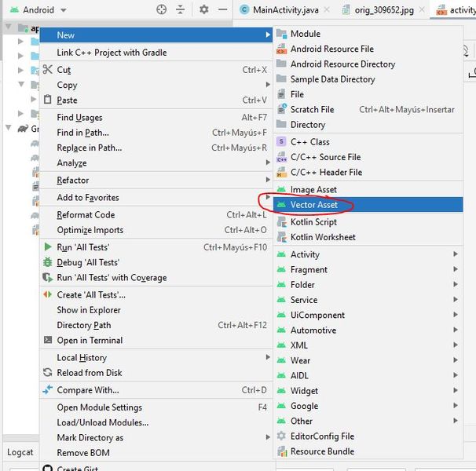Expand Mark Directory as submenu
Image resolution: width=476 pixels, height=471 pixels.
click(x=156, y=437)
